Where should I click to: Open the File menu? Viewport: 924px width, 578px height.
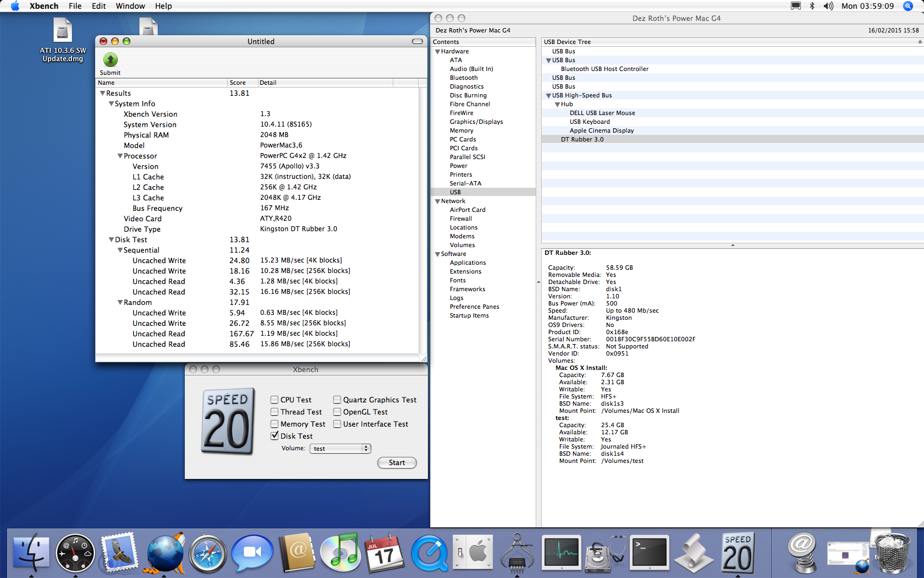pyautogui.click(x=75, y=6)
